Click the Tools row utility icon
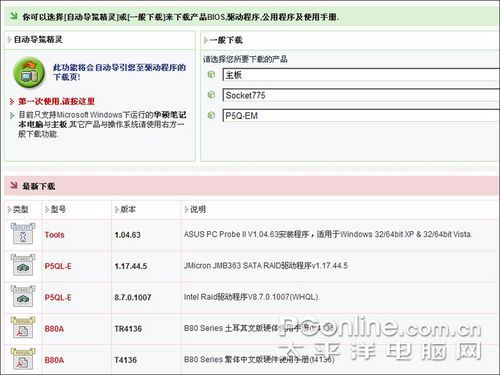Image resolution: width=500 pixels, height=375 pixels. [x=23, y=234]
